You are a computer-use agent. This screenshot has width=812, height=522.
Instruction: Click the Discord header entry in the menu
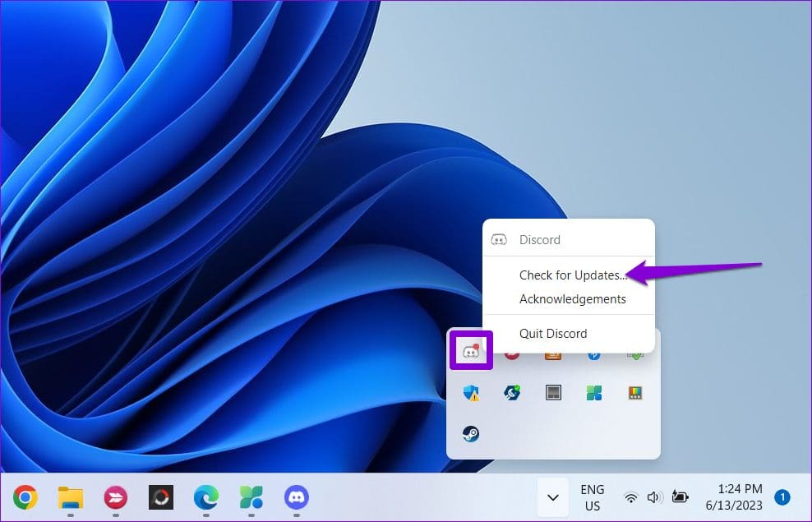[540, 239]
